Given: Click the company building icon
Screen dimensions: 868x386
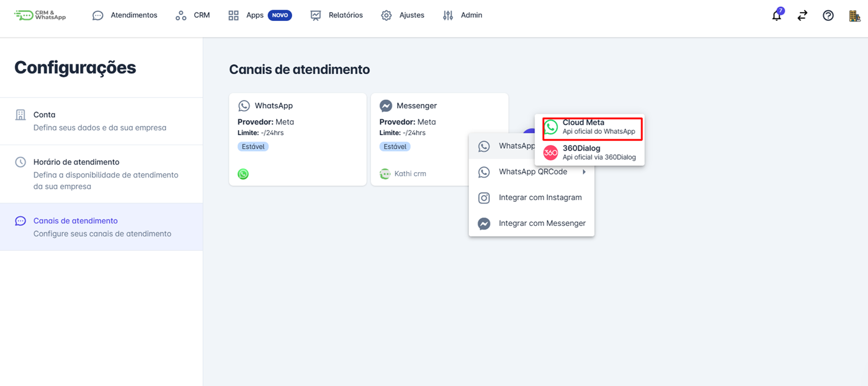Looking at the screenshot, I should point(854,16).
